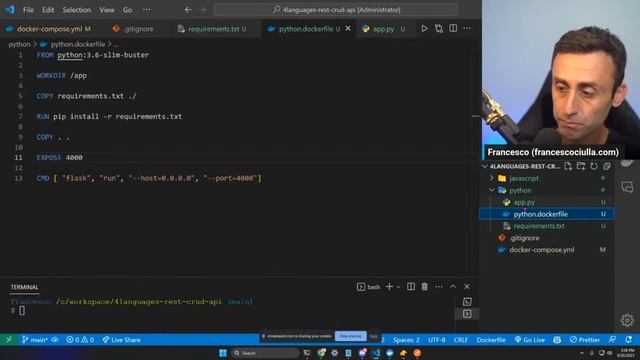Open the notifications bell

(x=629, y=340)
